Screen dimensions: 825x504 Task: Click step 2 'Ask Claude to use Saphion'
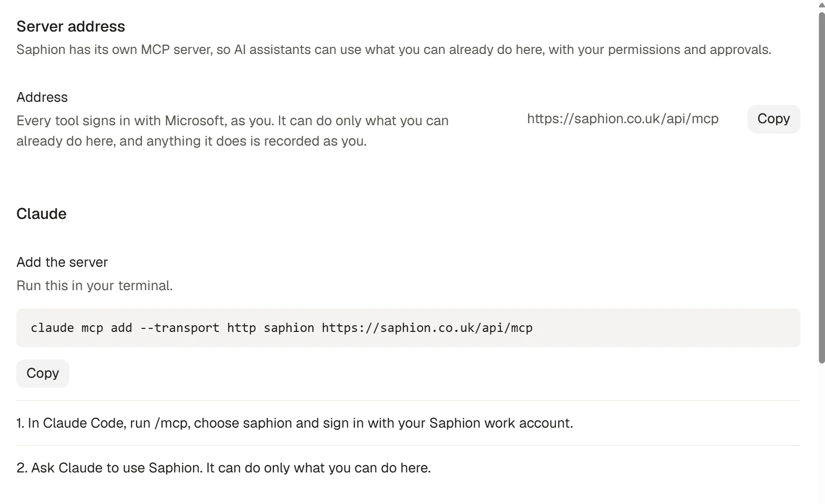(224, 468)
